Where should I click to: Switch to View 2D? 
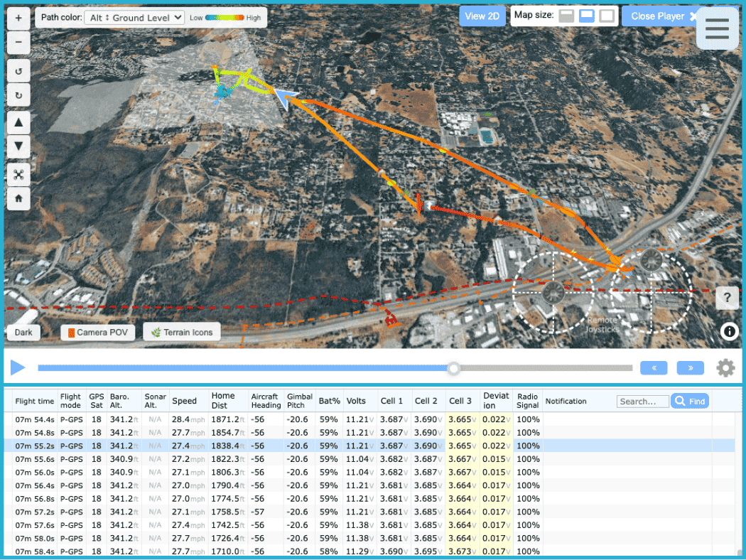click(482, 16)
